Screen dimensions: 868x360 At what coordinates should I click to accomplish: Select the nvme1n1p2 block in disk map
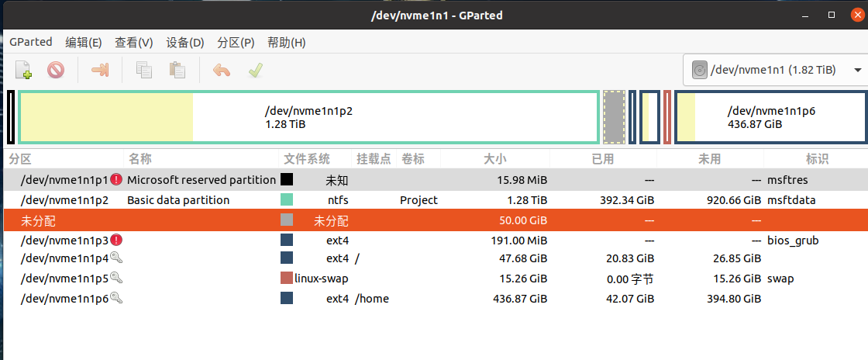[x=308, y=117]
